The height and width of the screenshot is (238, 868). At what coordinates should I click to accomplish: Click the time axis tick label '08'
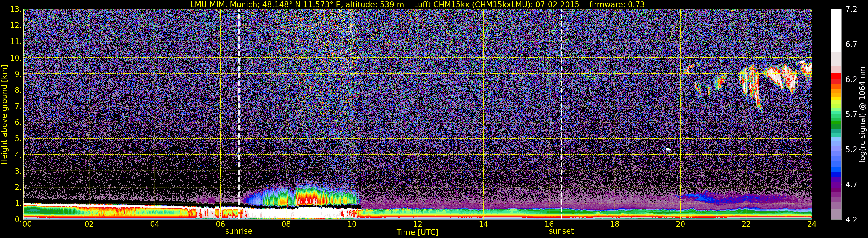[x=286, y=224]
